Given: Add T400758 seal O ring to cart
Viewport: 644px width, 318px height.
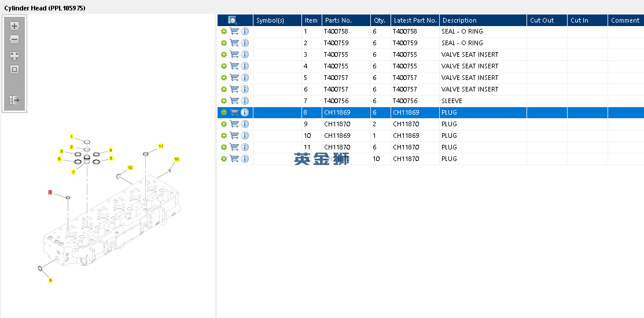Looking at the screenshot, I should tap(234, 31).
